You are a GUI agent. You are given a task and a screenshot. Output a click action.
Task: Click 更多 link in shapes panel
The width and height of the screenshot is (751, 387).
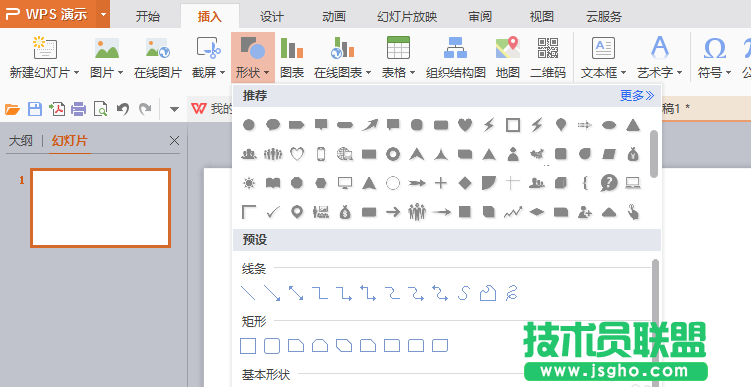tap(637, 96)
